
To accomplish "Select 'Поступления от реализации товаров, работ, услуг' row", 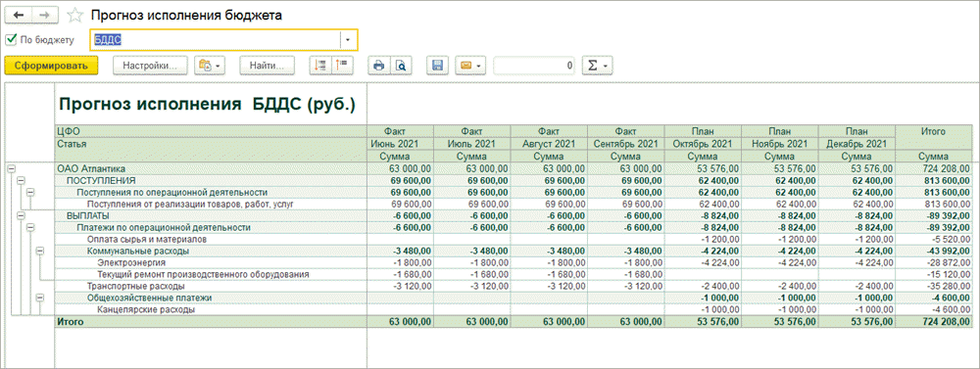I will pos(191,204).
